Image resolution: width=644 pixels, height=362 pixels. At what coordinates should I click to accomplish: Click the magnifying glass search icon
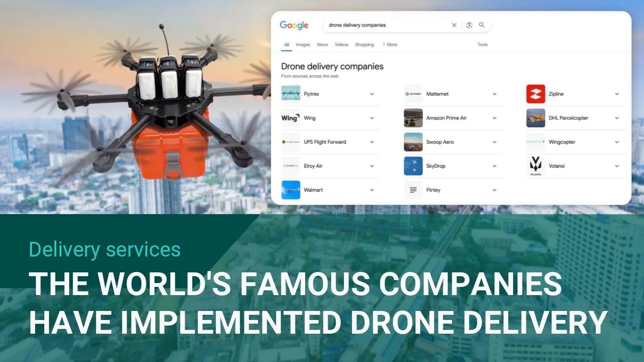click(482, 25)
